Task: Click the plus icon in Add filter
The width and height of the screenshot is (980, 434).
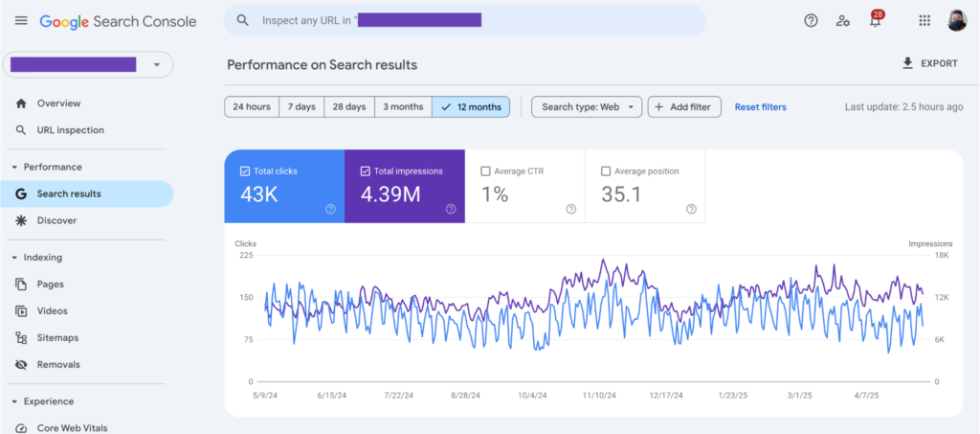Action: [x=658, y=107]
